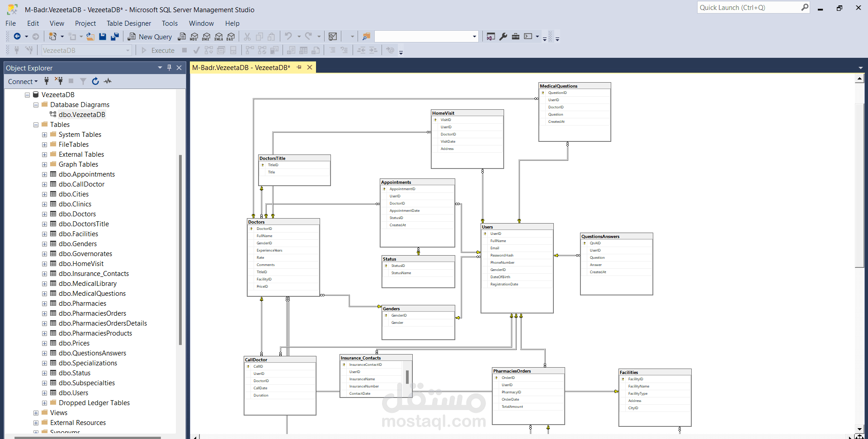Open the Edit menu
This screenshot has width=868, height=439.
33,23
